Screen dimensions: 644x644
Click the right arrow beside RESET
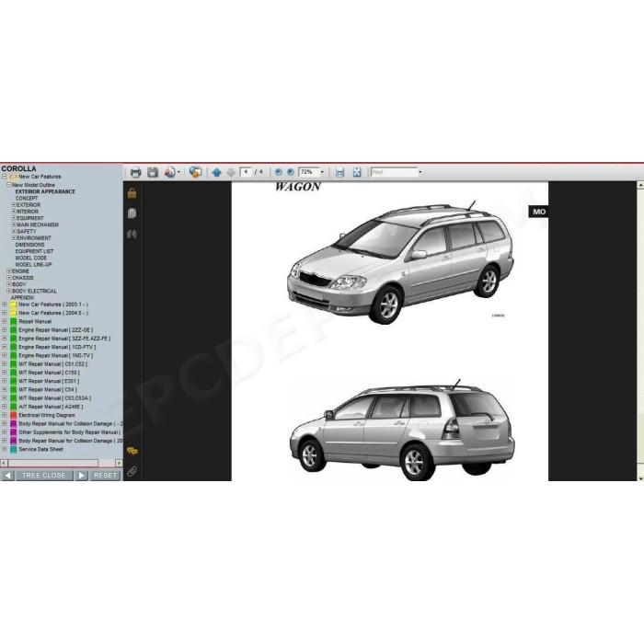81,476
